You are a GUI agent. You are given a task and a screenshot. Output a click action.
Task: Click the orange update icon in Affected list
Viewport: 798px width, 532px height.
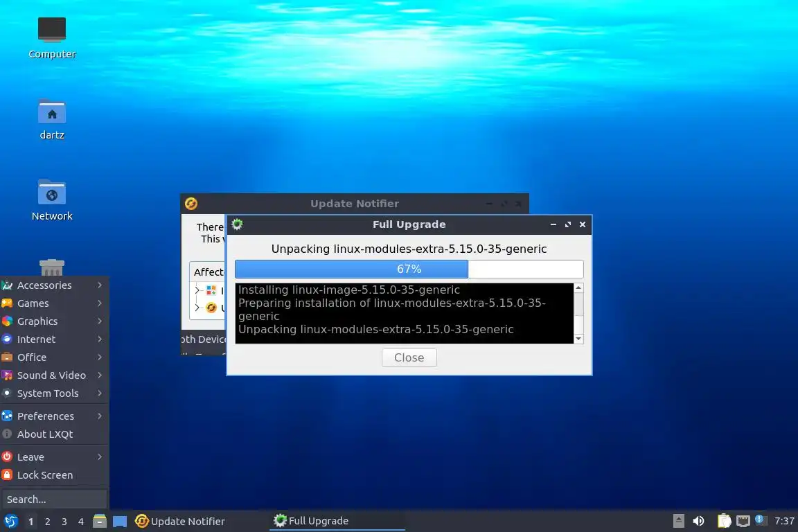211,308
